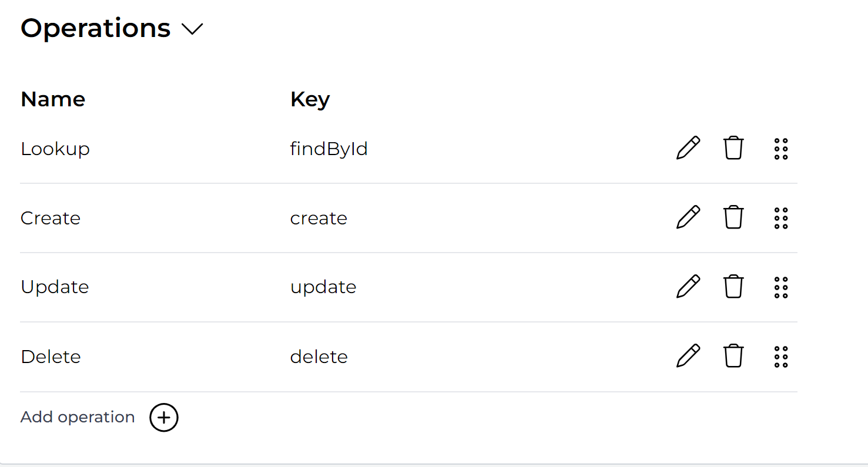Delete the Create operation
The image size is (868, 467).
733,217
